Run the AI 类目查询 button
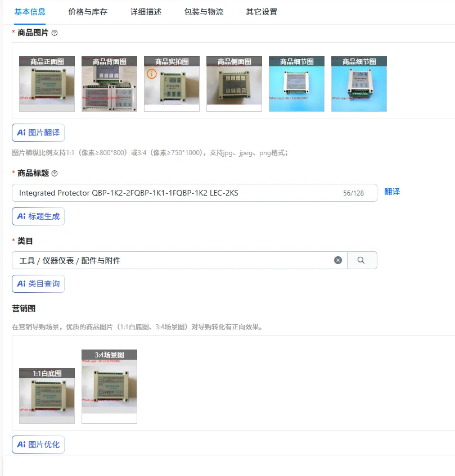Image resolution: width=455 pixels, height=476 pixels. [38, 284]
